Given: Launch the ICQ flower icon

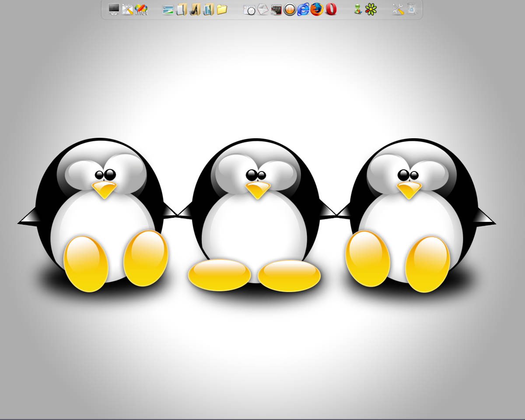Looking at the screenshot, I should click(x=371, y=9).
